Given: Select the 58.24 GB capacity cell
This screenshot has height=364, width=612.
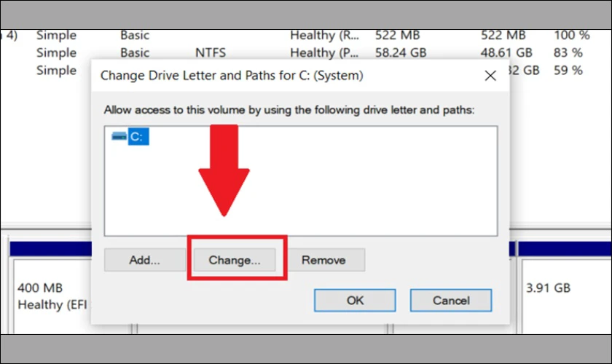Looking at the screenshot, I should click(x=401, y=52).
